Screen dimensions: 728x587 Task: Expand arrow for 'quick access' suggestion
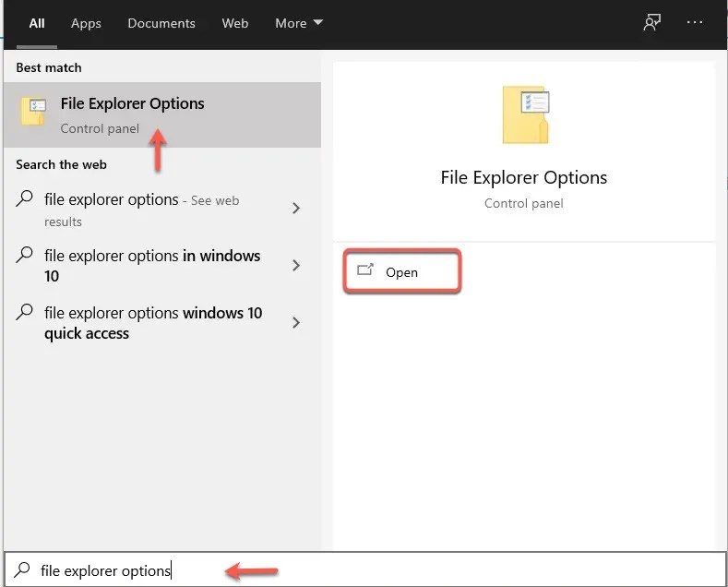(296, 322)
